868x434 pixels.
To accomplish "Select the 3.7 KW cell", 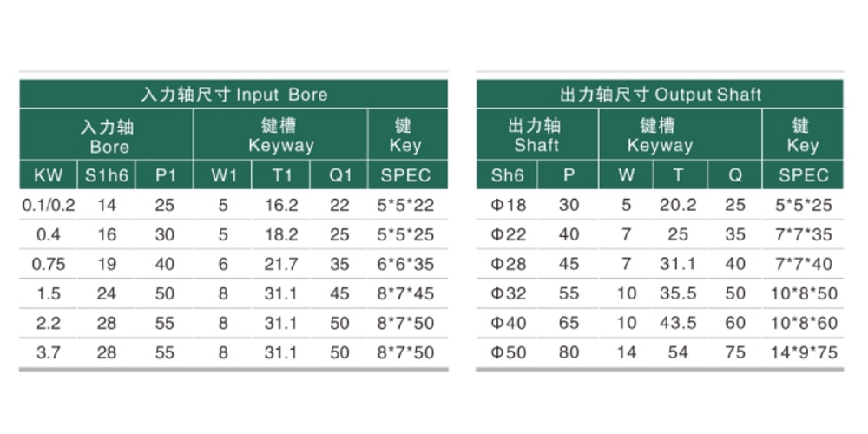I will 48,352.
